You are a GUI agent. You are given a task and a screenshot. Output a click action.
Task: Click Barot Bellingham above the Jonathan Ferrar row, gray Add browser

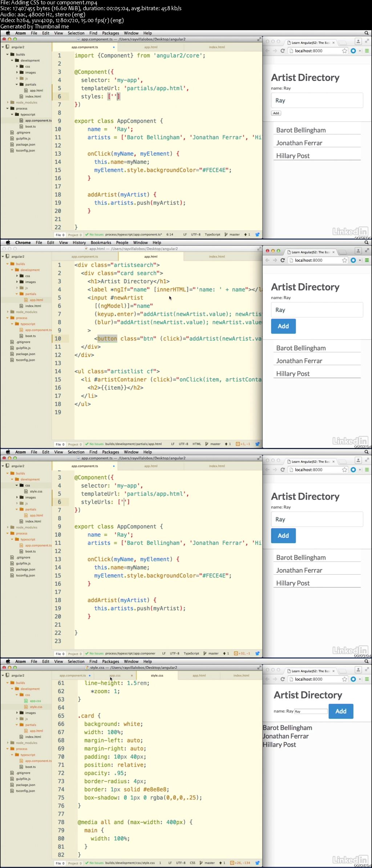301,130
